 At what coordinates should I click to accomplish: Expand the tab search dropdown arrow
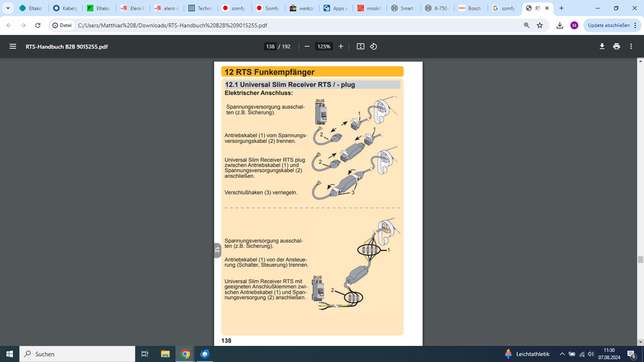(8, 8)
